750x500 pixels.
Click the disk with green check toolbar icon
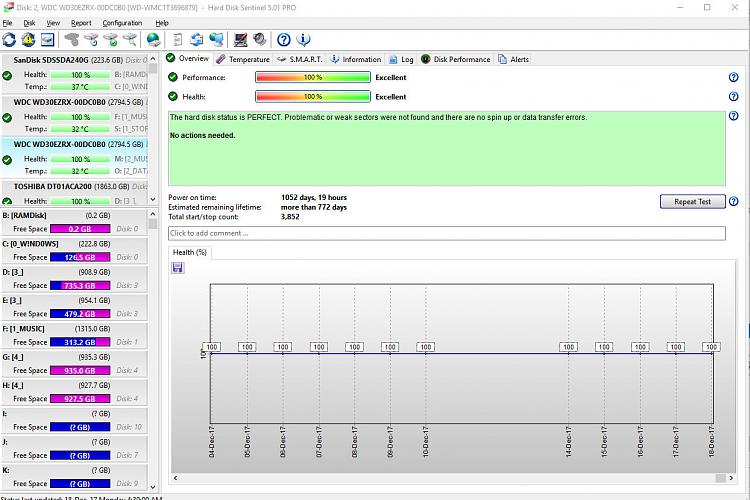tap(110, 40)
